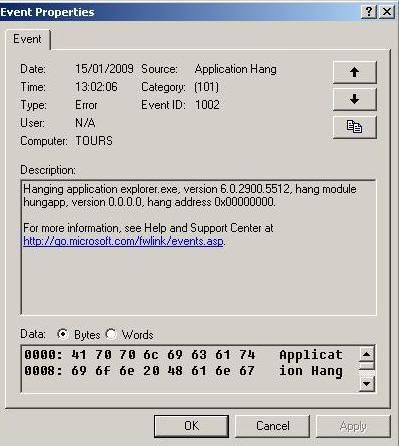
Task: Click the Event ID value 1002
Action: tap(207, 105)
